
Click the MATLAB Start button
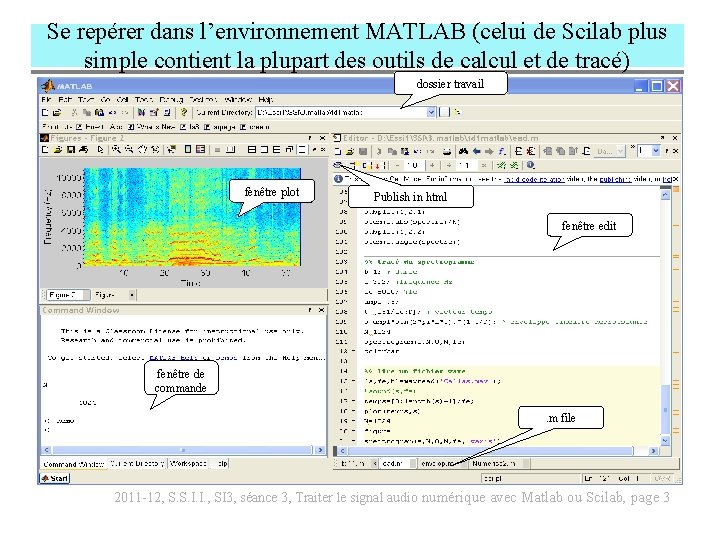tap(55, 478)
